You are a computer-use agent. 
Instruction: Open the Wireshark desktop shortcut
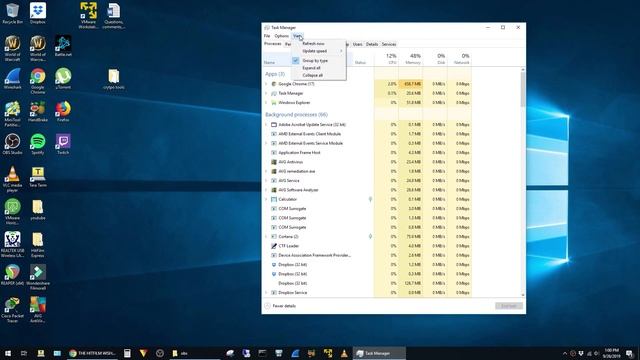[x=13, y=78]
